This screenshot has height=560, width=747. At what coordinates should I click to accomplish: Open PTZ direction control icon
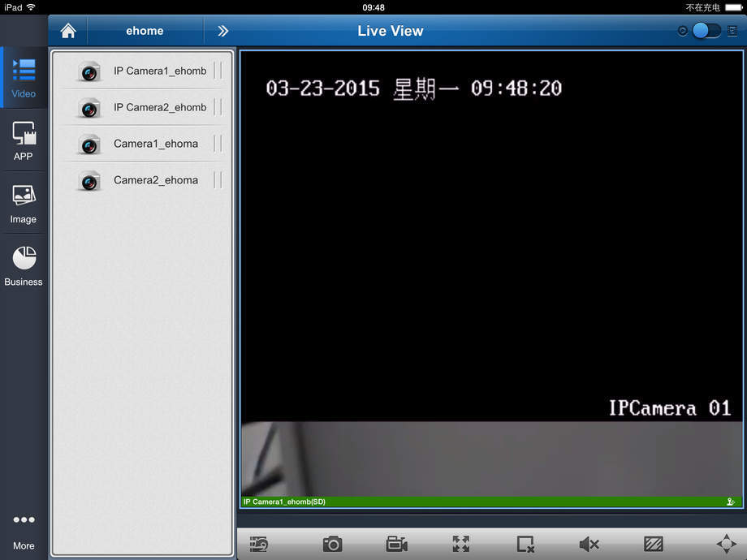[727, 544]
